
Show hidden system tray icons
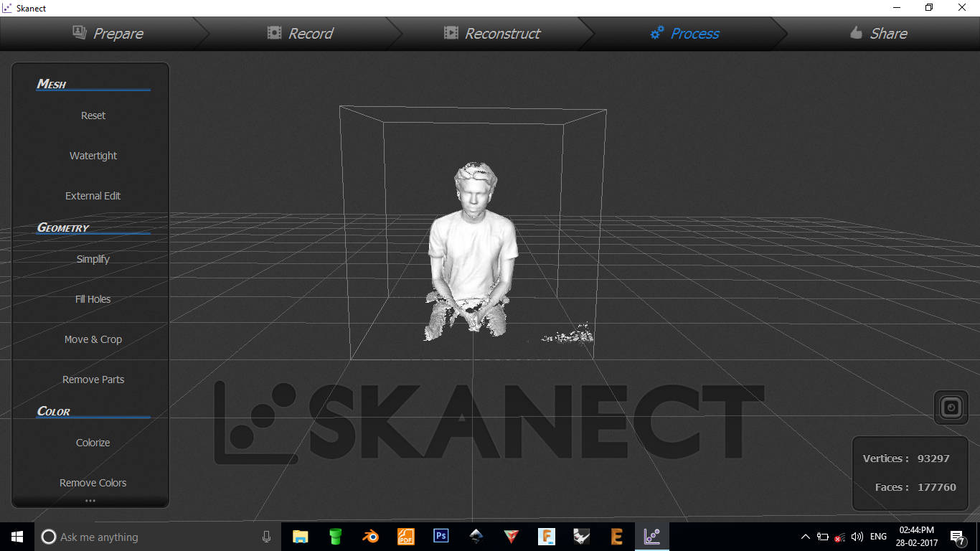tap(806, 537)
